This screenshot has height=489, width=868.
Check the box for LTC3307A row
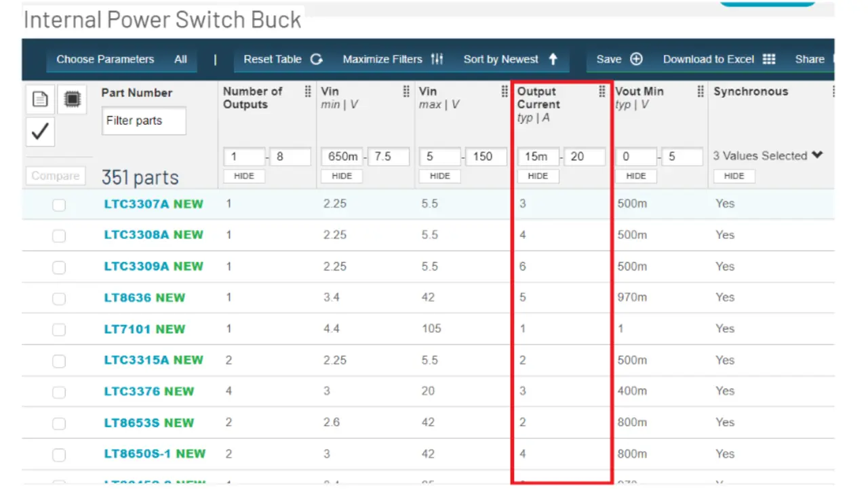tap(59, 205)
